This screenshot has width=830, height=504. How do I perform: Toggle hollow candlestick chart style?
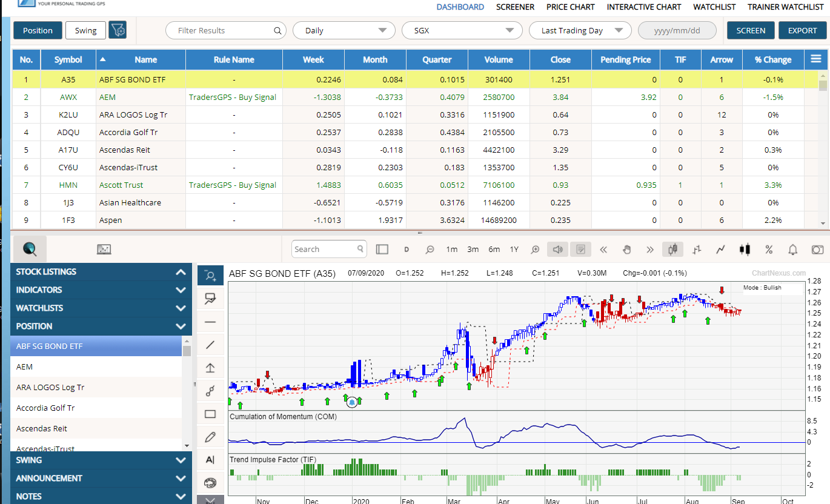[673, 249]
